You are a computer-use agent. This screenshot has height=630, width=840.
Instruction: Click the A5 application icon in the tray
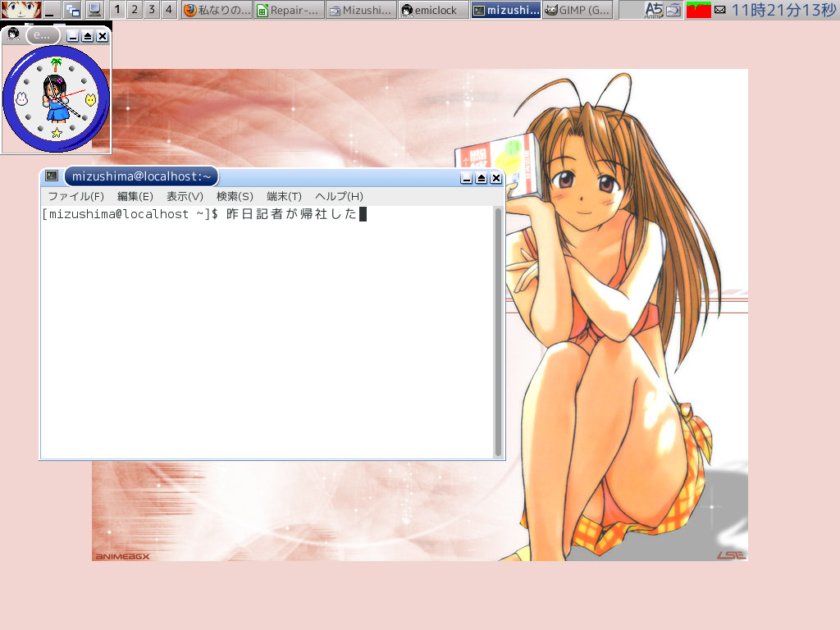click(x=654, y=11)
